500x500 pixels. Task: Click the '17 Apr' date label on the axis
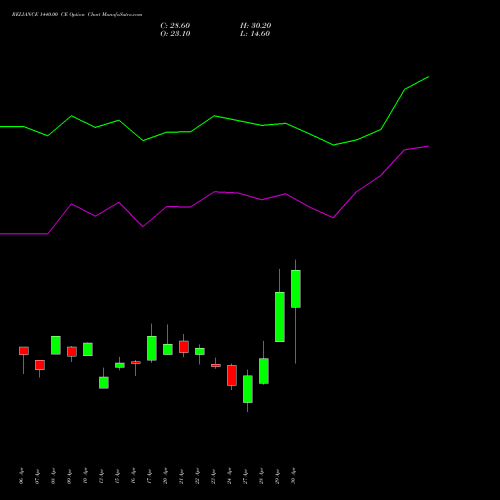[x=149, y=476]
